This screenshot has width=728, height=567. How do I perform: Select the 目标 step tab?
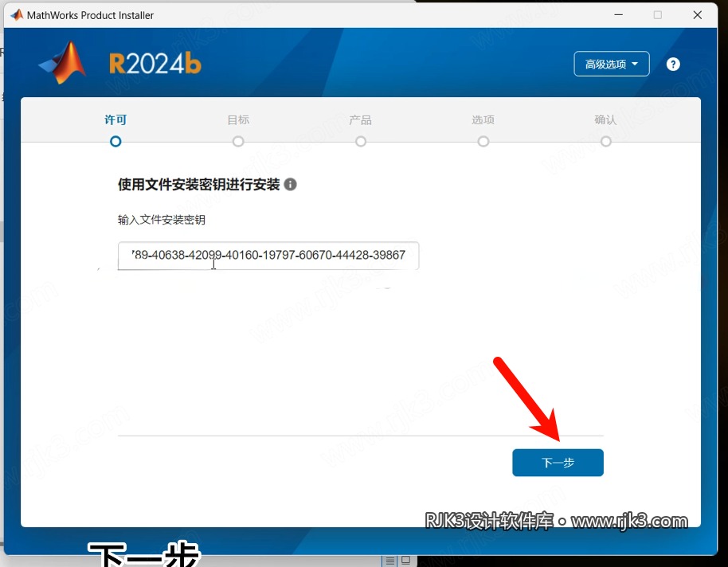pyautogui.click(x=238, y=119)
